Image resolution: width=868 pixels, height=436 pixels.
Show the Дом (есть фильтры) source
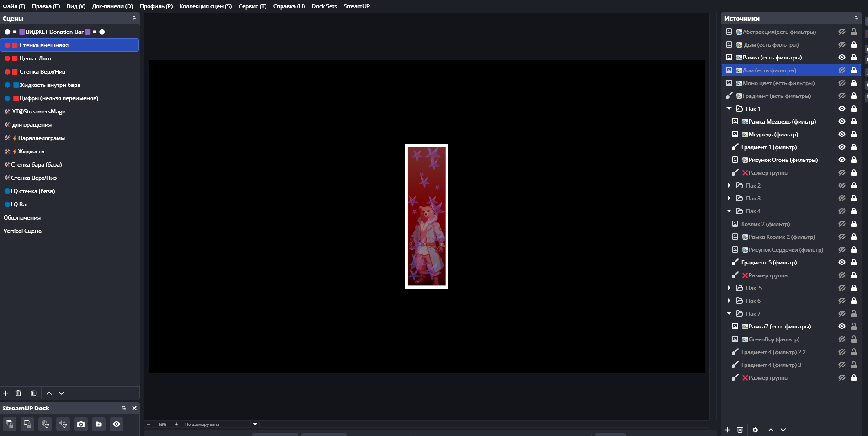[841, 70]
